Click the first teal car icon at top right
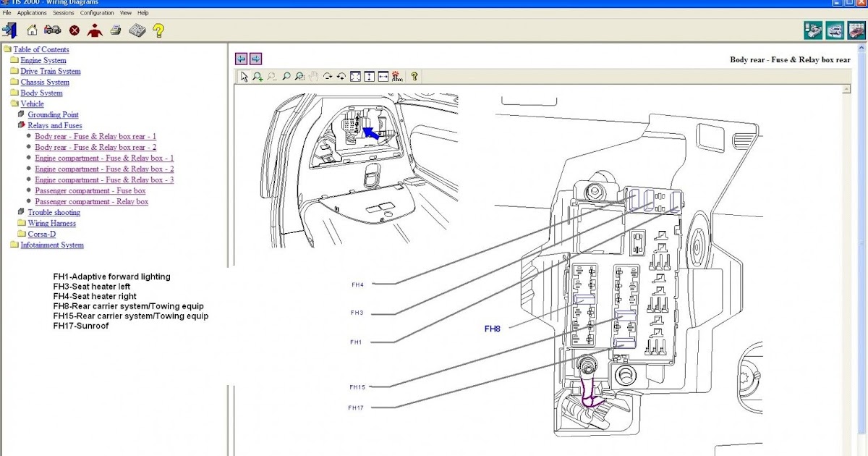Viewport: 868px width, 456px height. pos(813,30)
